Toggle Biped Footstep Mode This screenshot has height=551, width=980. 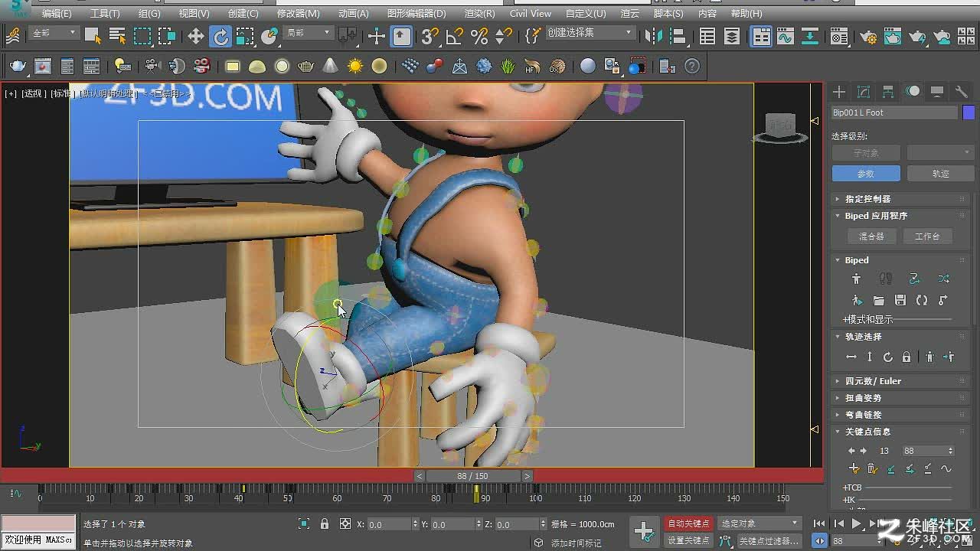coord(886,279)
